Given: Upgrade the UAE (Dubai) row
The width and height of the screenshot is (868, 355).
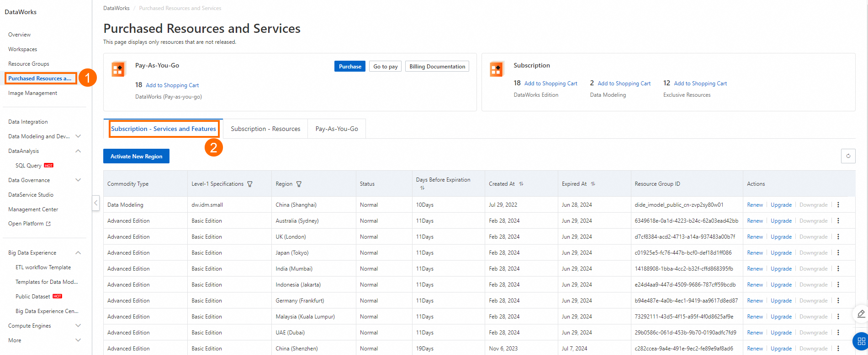Looking at the screenshot, I should click(781, 333).
